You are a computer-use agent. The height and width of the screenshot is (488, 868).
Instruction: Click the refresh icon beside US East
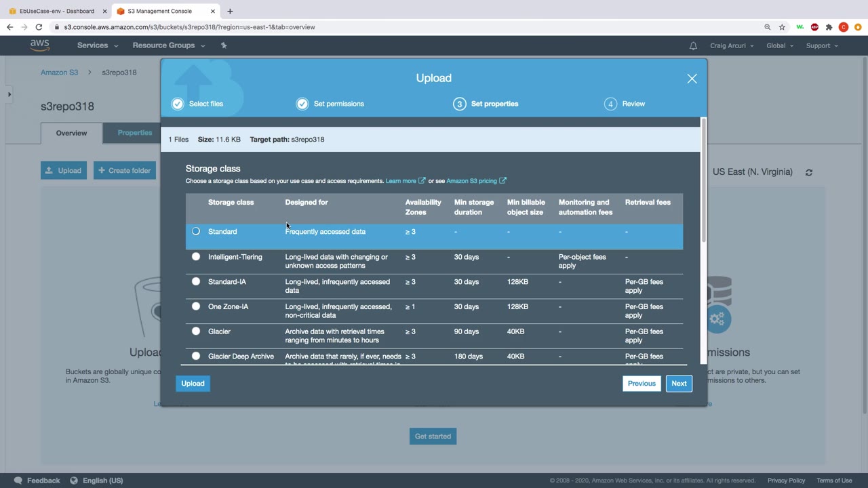click(x=809, y=172)
